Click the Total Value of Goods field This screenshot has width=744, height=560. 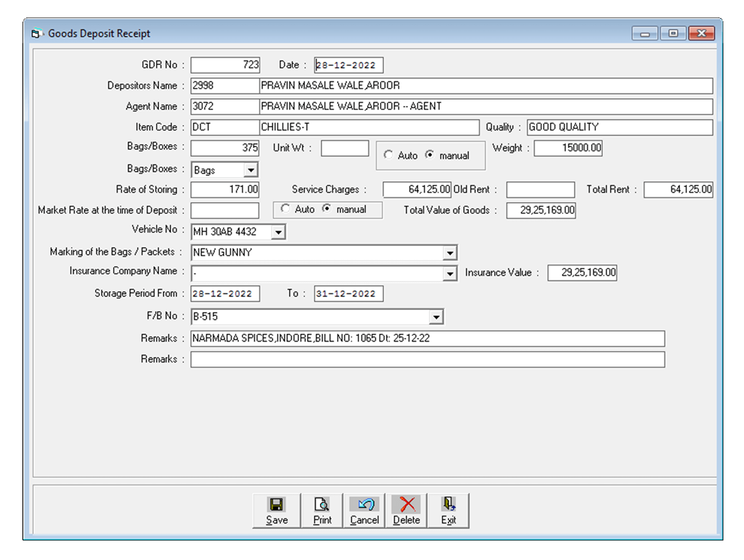[541, 210]
